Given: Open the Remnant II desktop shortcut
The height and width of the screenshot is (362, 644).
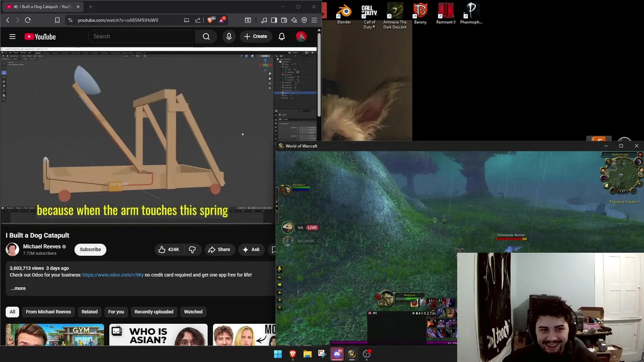Looking at the screenshot, I should pyautogui.click(x=446, y=14).
